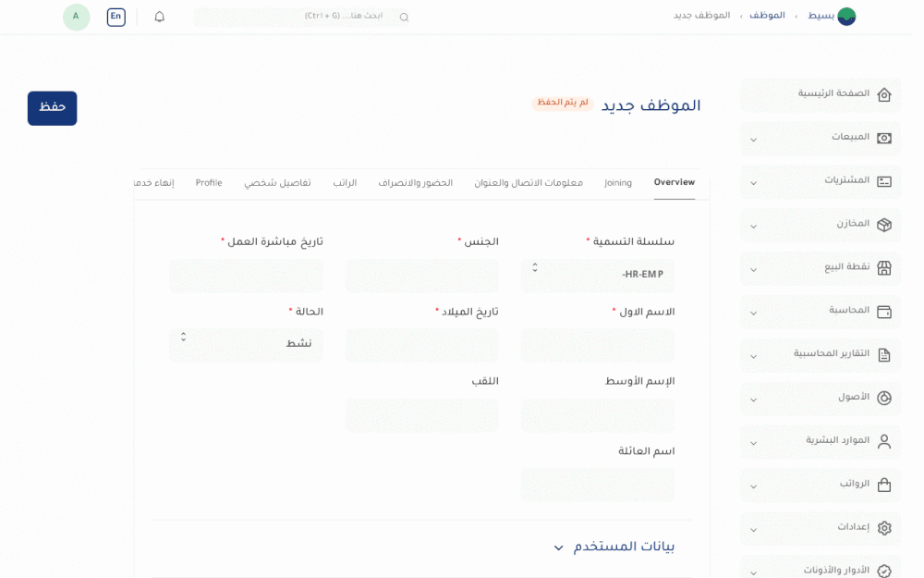Click the تاريخ مباشرة العمل field
The height and width of the screenshot is (578, 924).
(x=246, y=276)
